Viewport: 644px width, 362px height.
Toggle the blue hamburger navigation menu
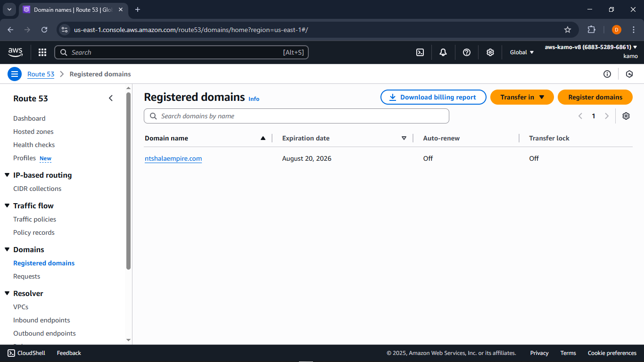(x=15, y=74)
